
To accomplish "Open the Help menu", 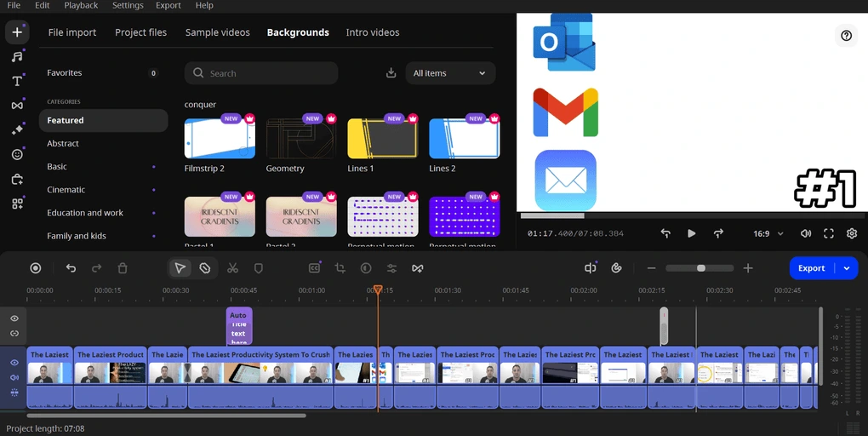I will click(204, 5).
